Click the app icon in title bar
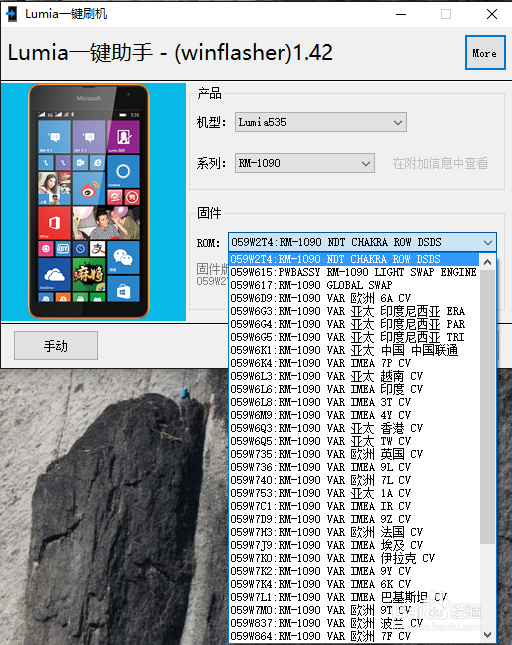The width and height of the screenshot is (512, 645). (12, 14)
